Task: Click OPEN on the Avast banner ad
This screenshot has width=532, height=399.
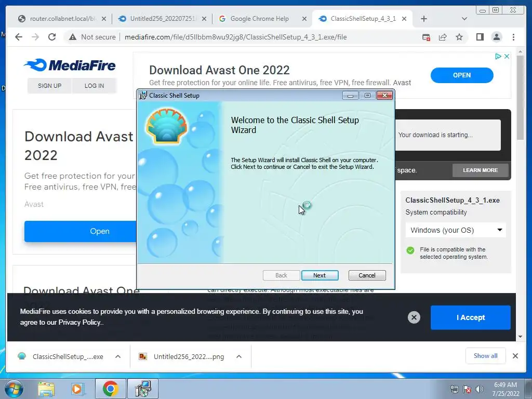Action: [462, 75]
